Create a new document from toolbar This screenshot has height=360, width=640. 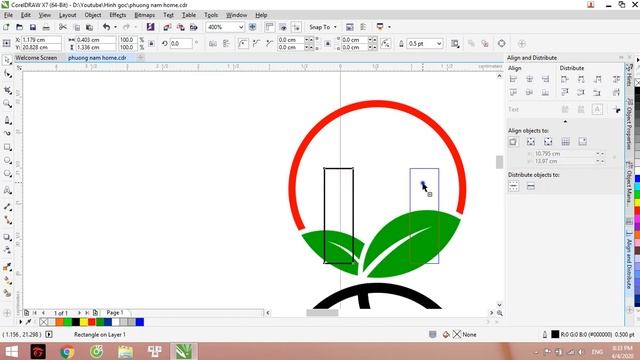(x=6, y=27)
